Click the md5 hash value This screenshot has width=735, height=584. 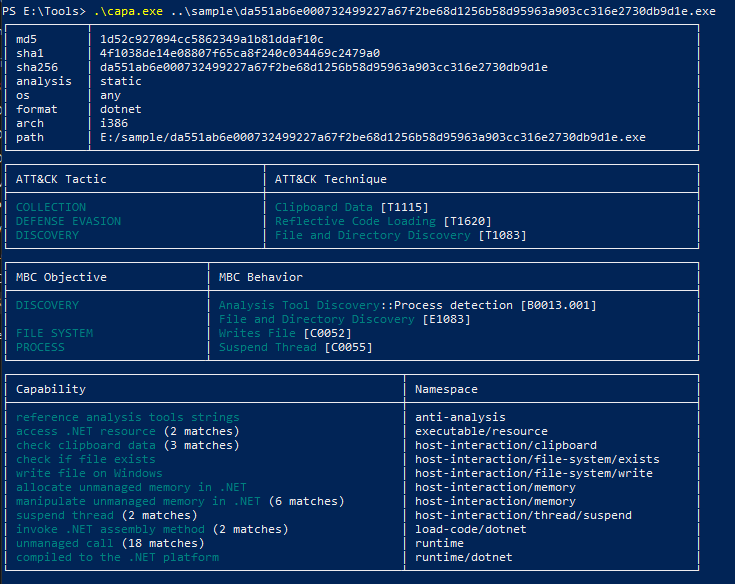[211, 39]
